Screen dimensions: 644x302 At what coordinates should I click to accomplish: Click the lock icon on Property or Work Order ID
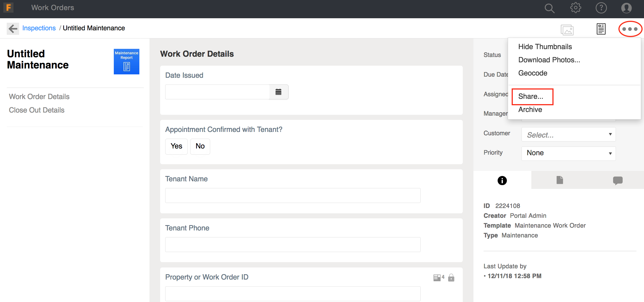pos(452,278)
